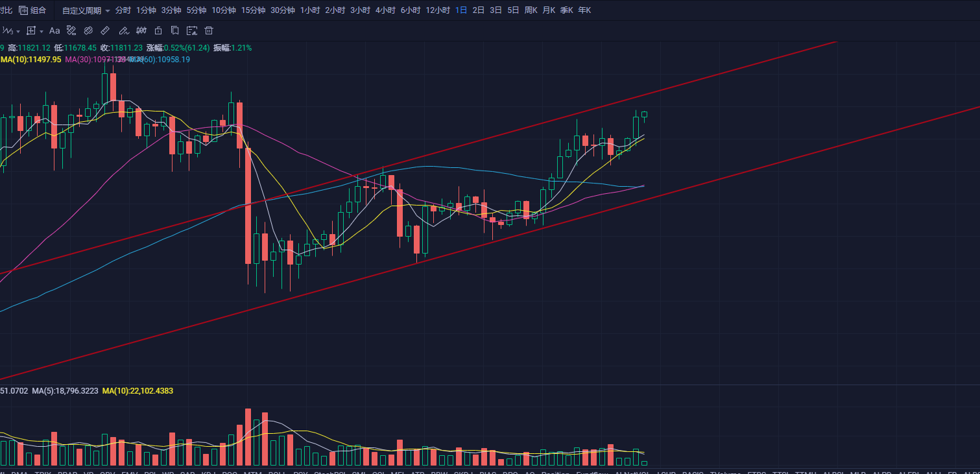Select the ruler measurement tool

click(x=106, y=30)
